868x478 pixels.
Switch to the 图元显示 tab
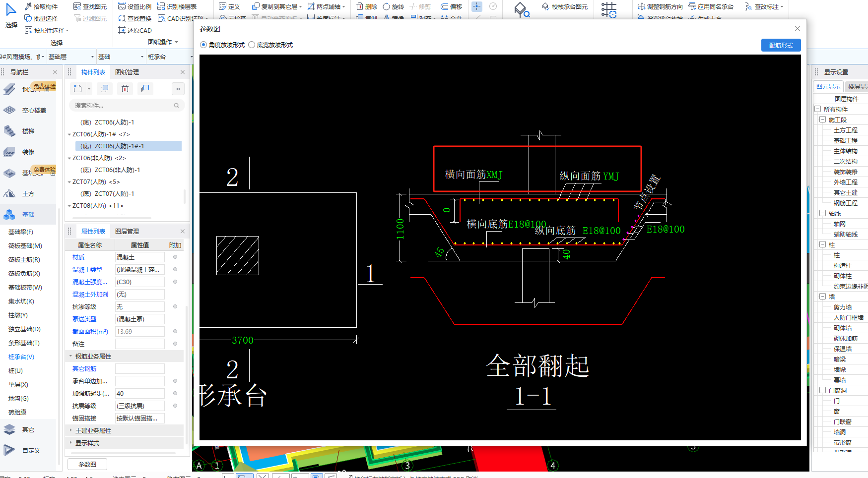coord(829,87)
